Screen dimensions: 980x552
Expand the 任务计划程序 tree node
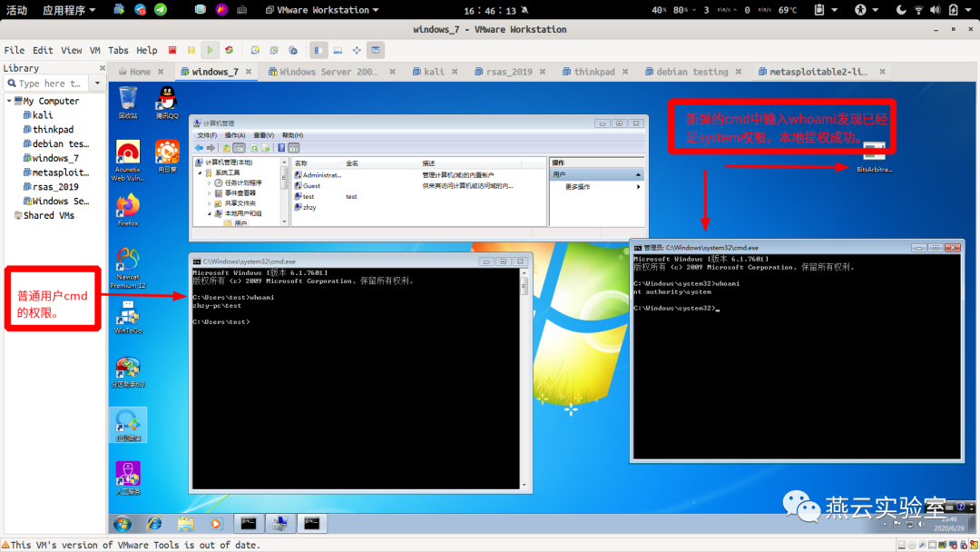210,183
